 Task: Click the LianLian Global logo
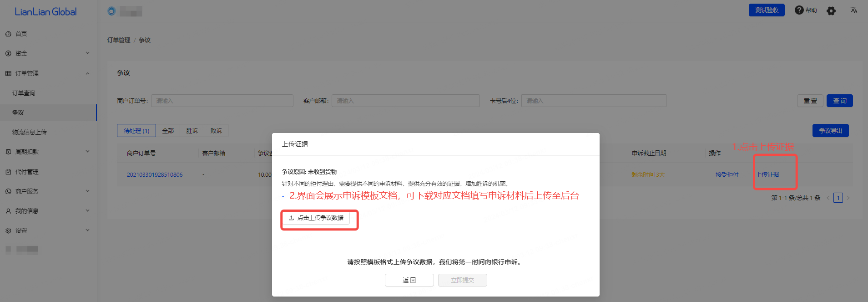[x=45, y=12]
